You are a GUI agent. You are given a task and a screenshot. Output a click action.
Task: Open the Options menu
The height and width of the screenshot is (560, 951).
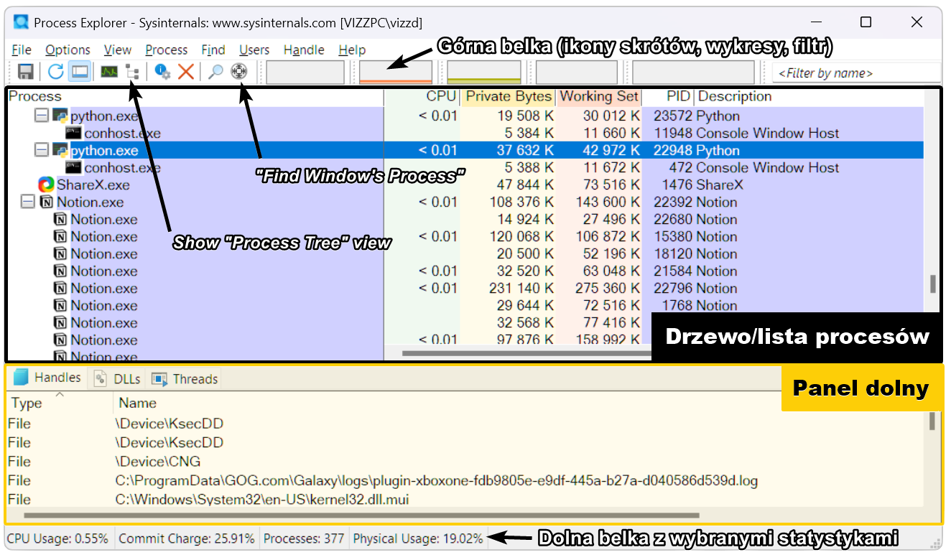point(68,50)
